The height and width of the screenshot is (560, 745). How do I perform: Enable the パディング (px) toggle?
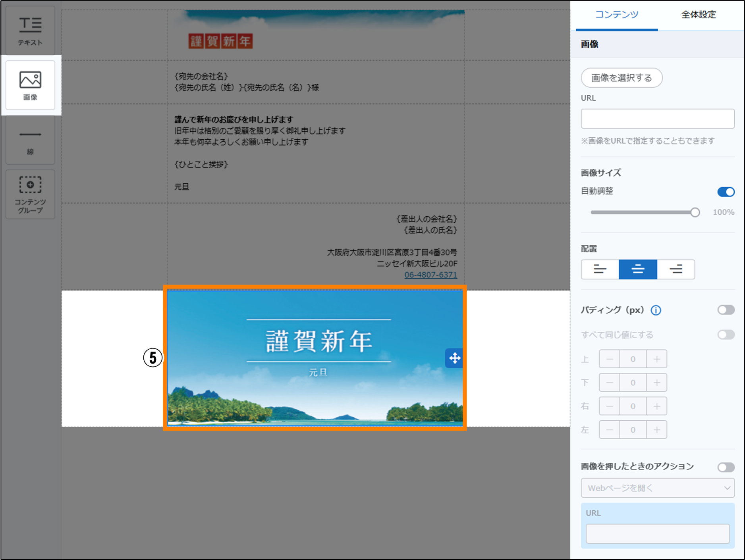click(726, 310)
